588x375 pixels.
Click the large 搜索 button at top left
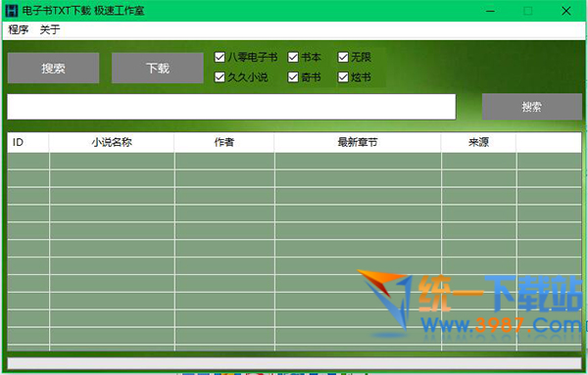(53, 68)
